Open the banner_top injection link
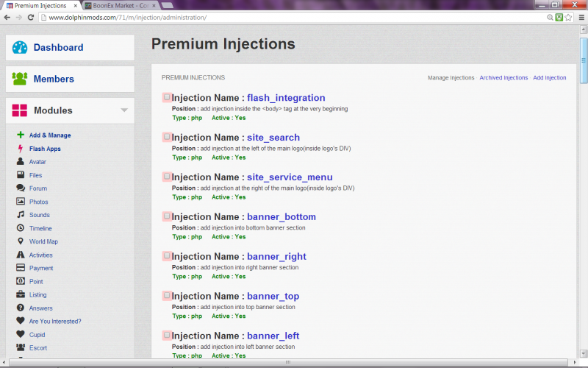 tap(273, 297)
